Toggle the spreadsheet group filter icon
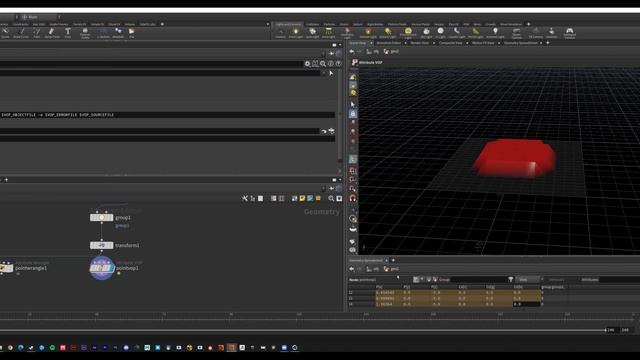 (x=511, y=280)
